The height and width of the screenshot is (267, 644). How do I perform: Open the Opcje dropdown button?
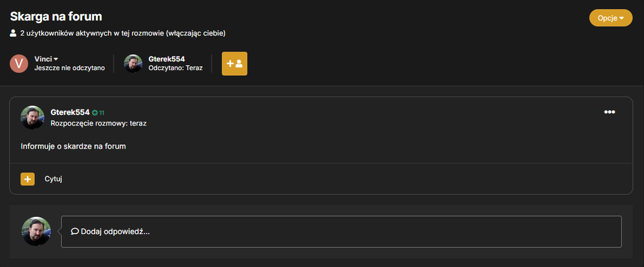point(611,17)
